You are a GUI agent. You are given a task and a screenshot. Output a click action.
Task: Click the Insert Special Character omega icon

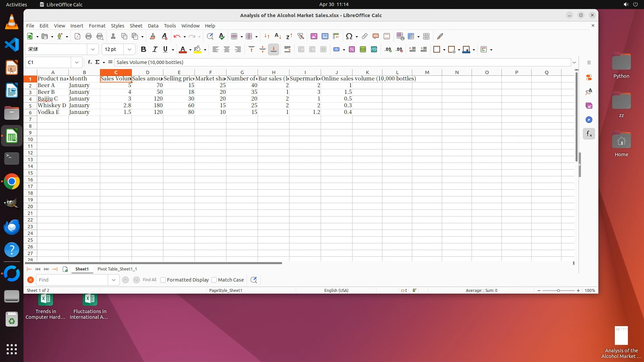tap(349, 36)
